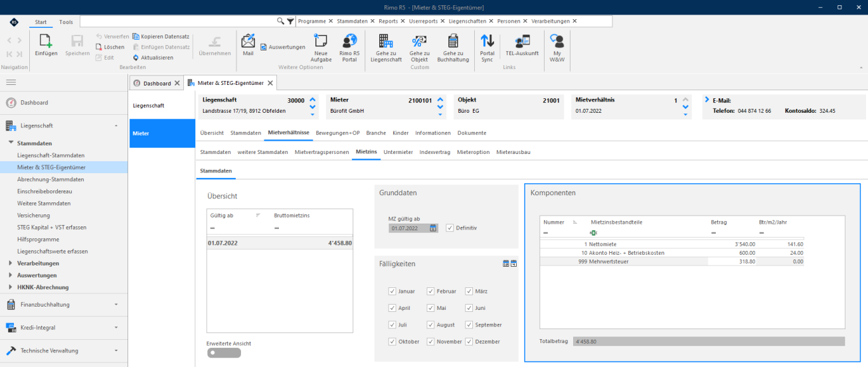Viewport: 868px width, 367px height.
Task: Toggle the hamburger sidebar menu
Action: pos(11,82)
